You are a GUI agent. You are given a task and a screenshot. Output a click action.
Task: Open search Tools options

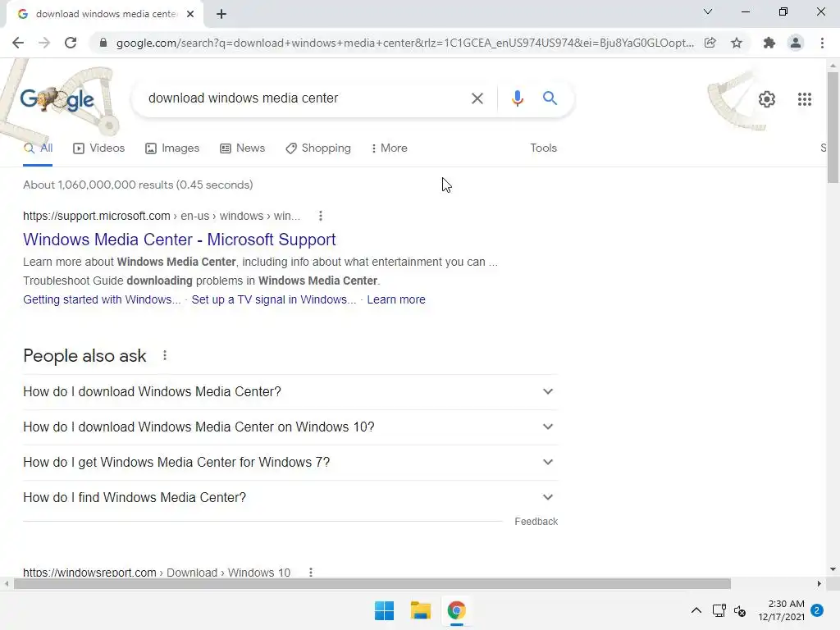click(543, 148)
